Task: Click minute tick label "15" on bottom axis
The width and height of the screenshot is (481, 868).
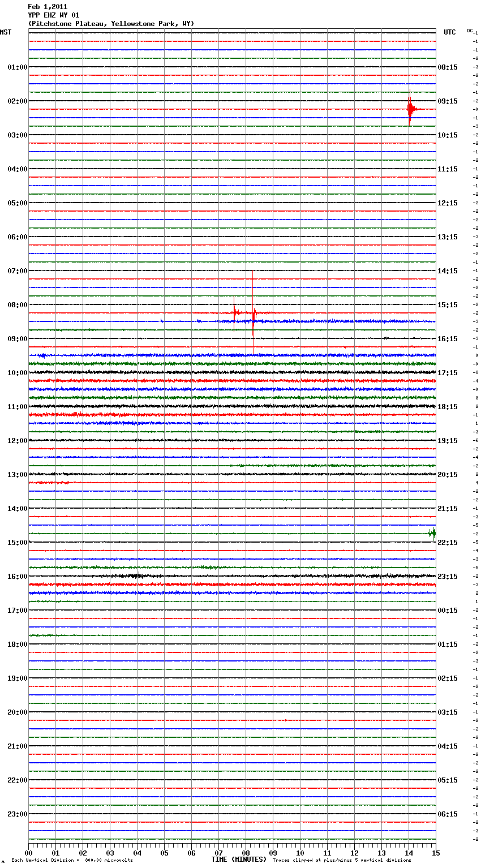Action: point(436,853)
